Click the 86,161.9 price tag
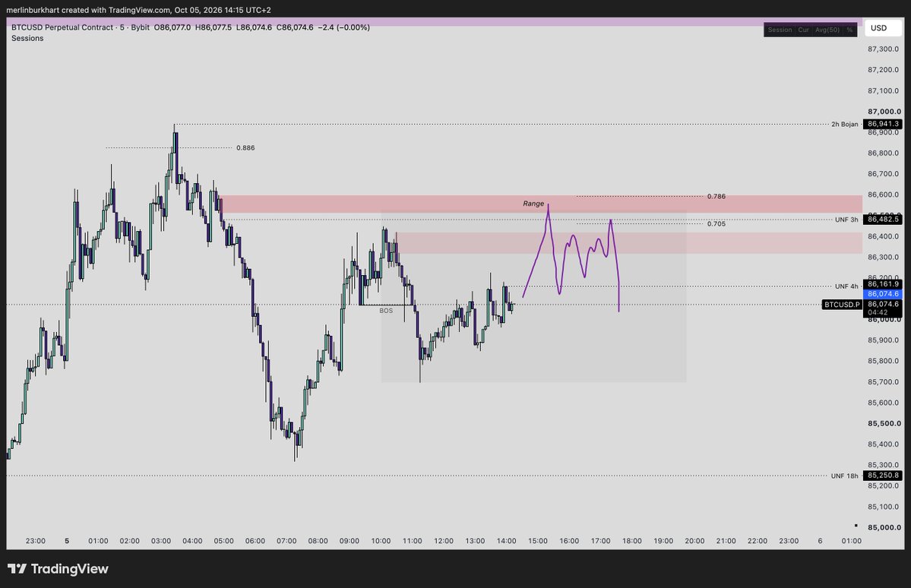This screenshot has height=588, width=911. pyautogui.click(x=883, y=284)
